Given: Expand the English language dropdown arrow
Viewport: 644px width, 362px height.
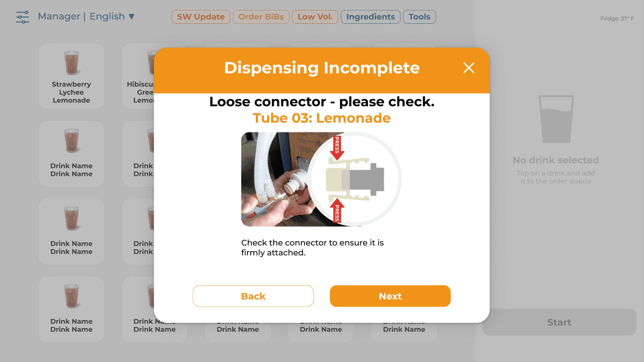Looking at the screenshot, I should pyautogui.click(x=132, y=16).
